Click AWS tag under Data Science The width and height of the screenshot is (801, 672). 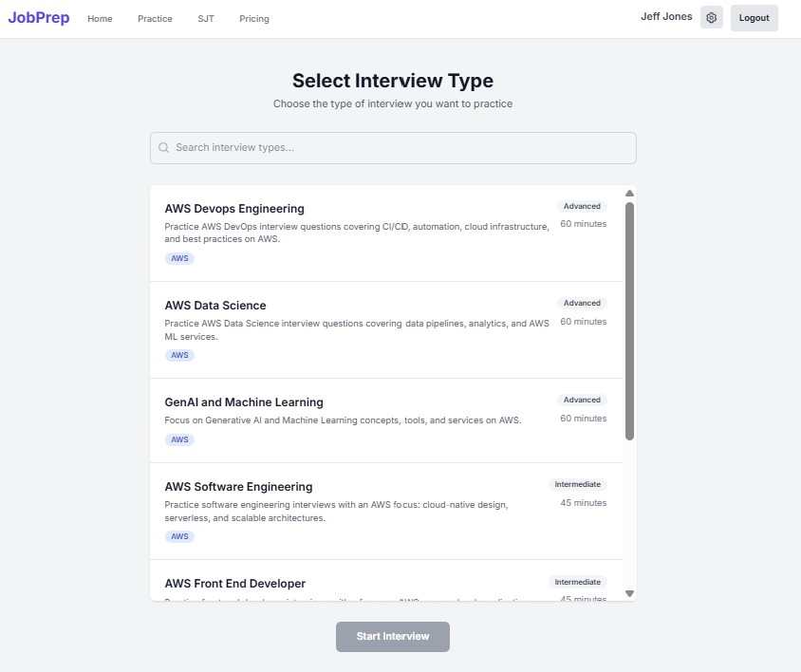pyautogui.click(x=179, y=355)
